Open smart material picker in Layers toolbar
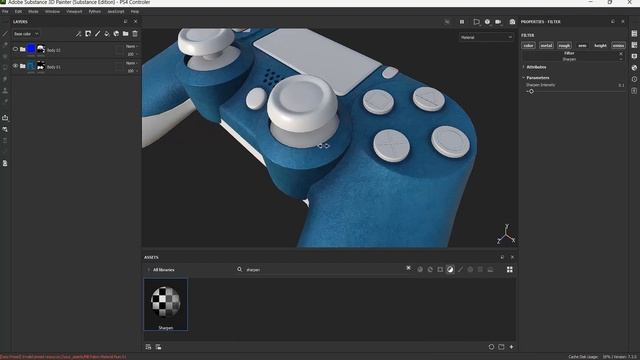 click(116, 34)
